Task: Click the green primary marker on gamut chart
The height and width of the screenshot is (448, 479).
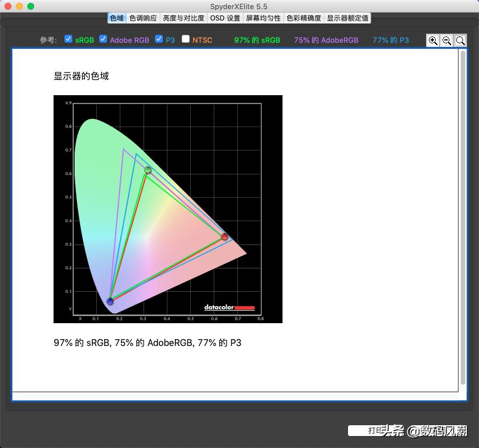Action: 148,170
